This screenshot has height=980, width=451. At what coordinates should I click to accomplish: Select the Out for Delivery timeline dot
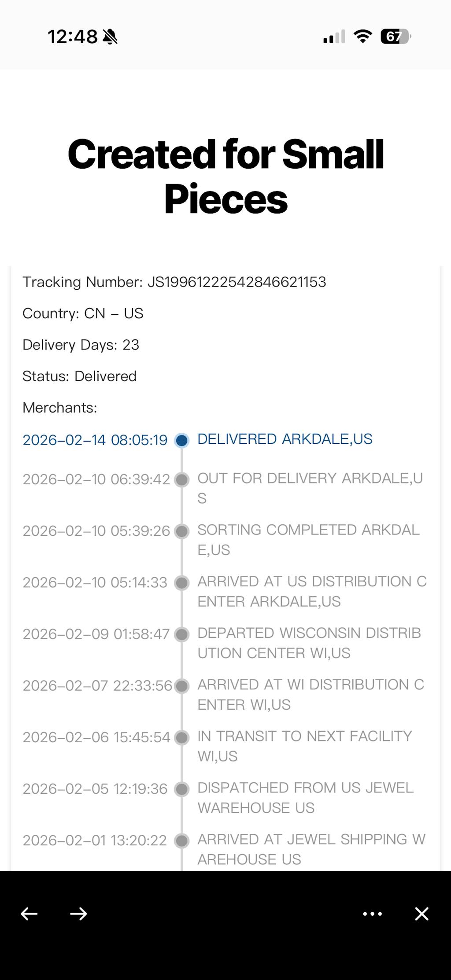click(182, 479)
